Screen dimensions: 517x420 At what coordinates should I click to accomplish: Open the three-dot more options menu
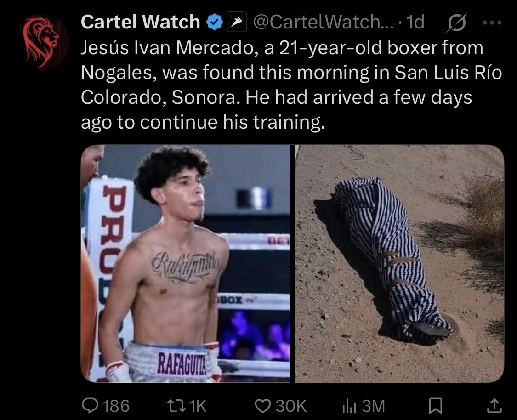492,23
